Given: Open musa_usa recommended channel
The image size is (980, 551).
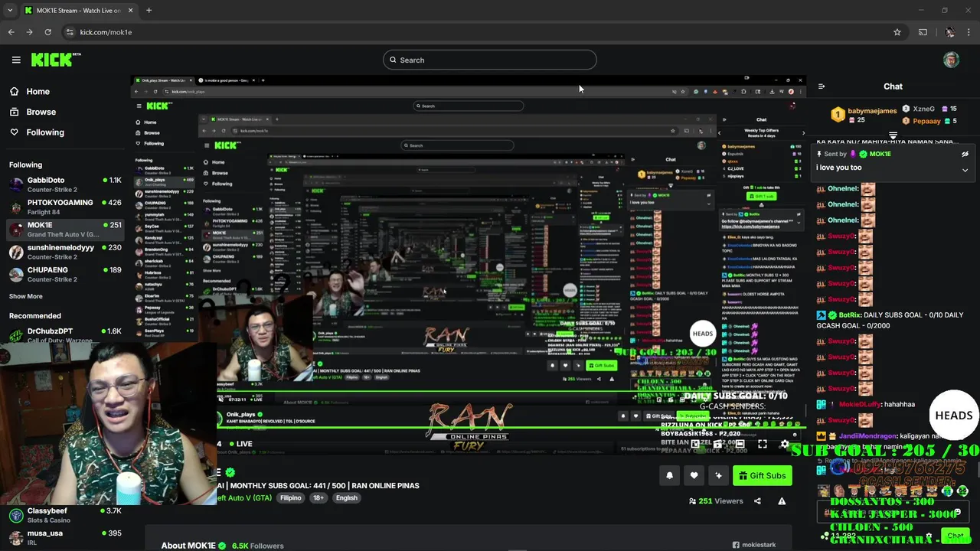Looking at the screenshot, I should pos(65,537).
